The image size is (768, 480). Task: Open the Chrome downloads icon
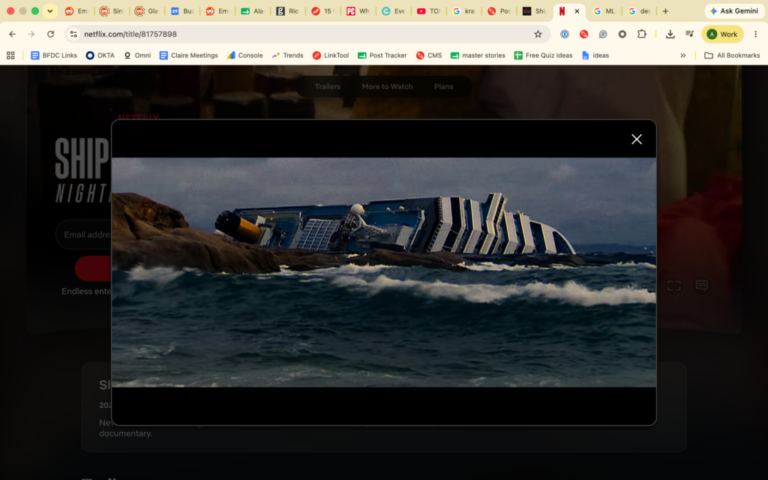pos(670,34)
